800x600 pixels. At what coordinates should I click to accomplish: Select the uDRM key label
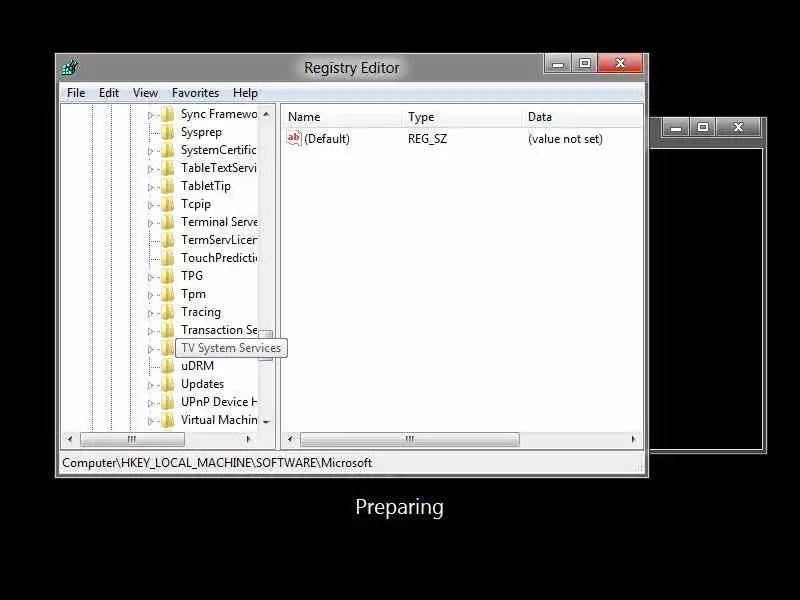[x=197, y=366]
